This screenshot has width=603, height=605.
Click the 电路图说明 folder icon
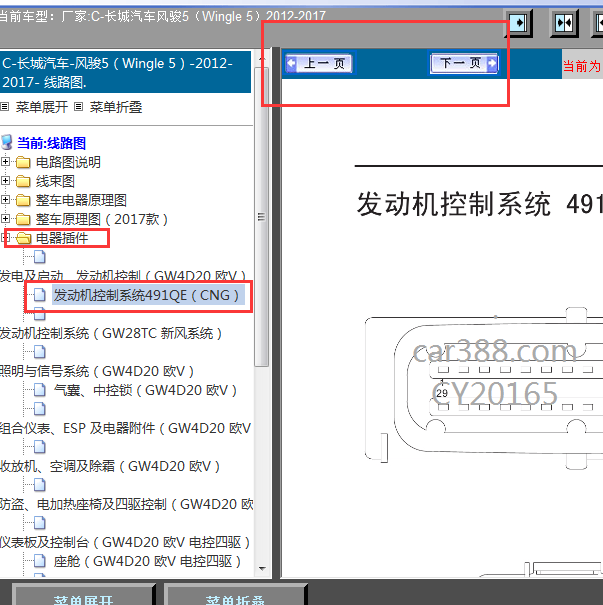click(23, 162)
